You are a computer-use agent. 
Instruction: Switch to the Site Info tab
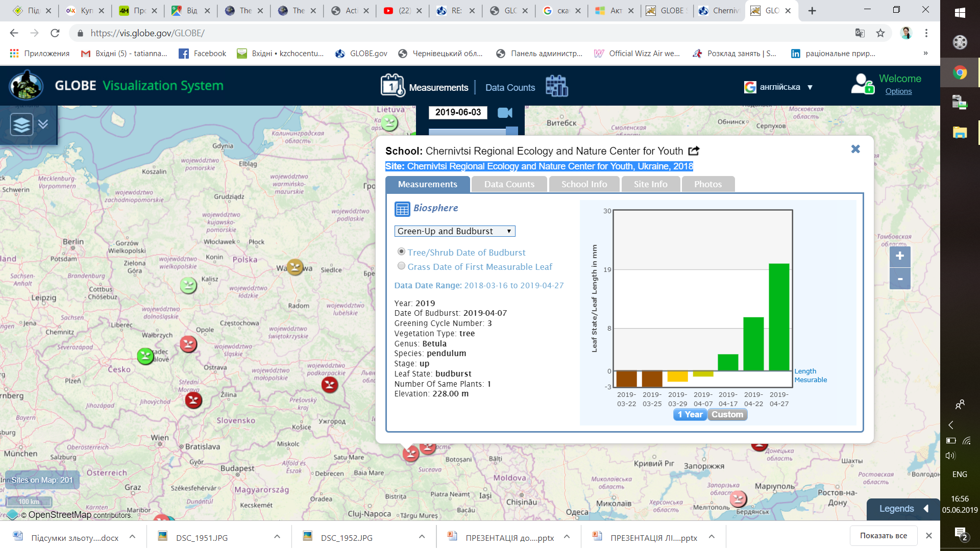point(650,184)
